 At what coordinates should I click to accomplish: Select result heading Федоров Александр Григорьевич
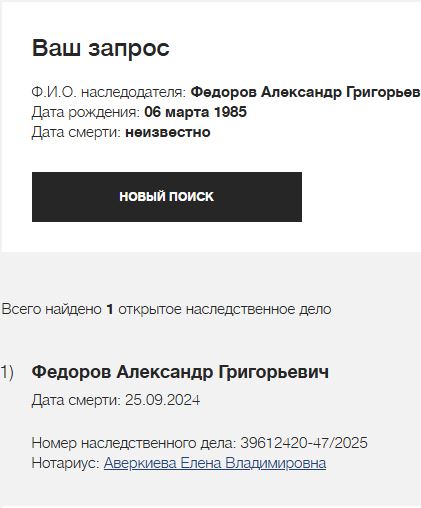(x=180, y=372)
